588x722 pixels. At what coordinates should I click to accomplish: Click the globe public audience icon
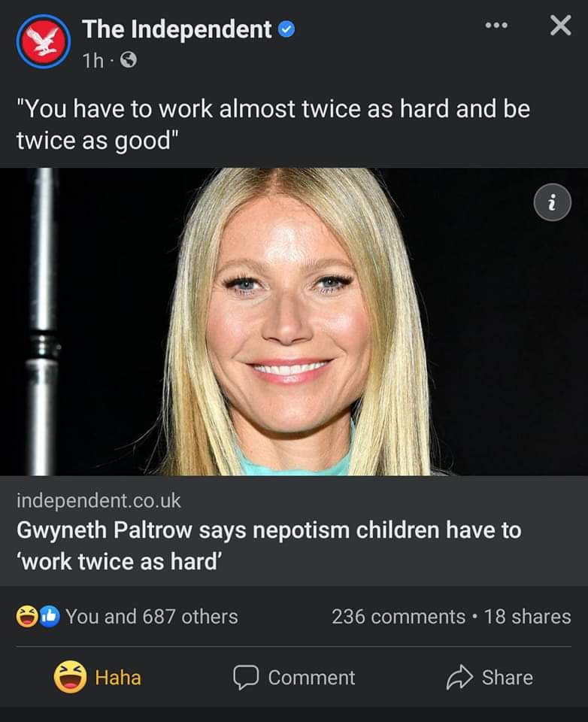tap(129, 60)
